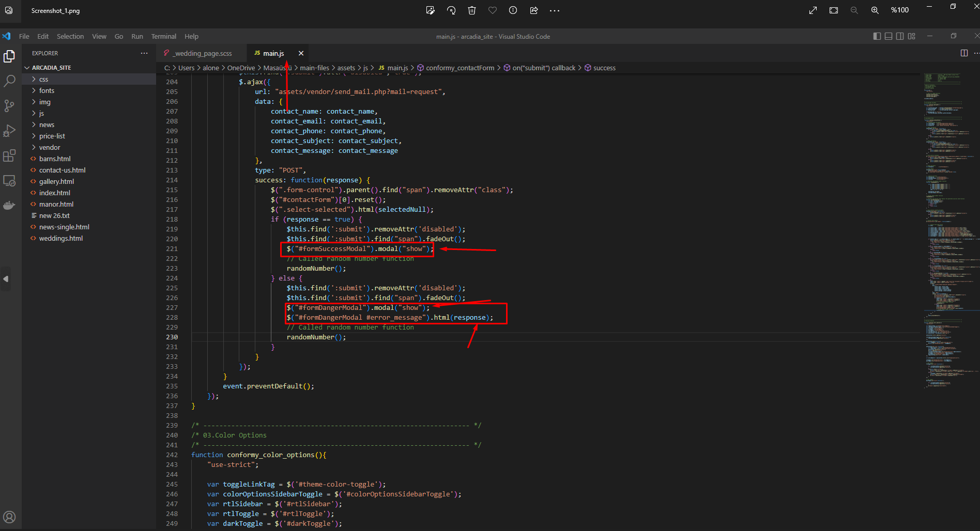
Task: Click the Split Editor Right icon
Action: pyautogui.click(x=964, y=53)
